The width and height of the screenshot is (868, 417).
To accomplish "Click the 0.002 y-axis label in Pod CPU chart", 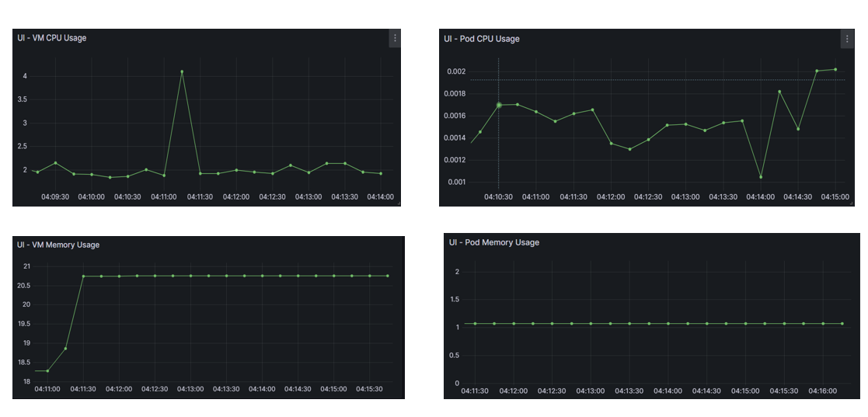I will pyautogui.click(x=456, y=71).
